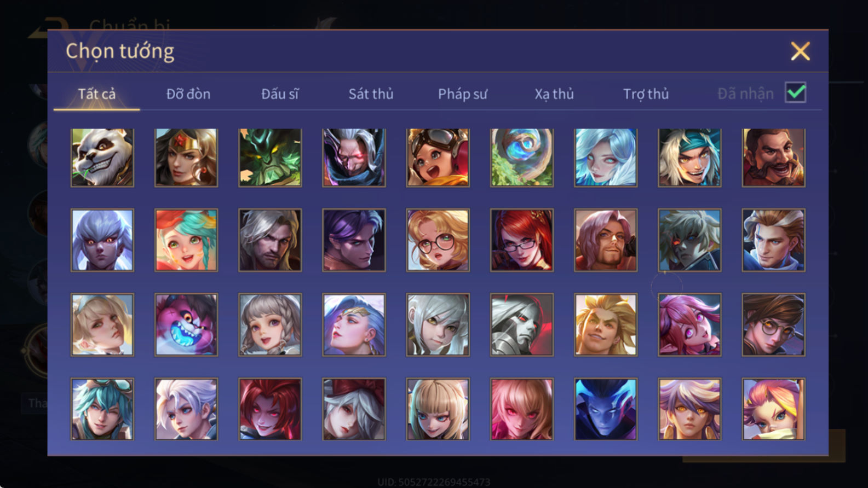
Task: Pick the green leafy tree monster hero
Action: click(x=270, y=158)
